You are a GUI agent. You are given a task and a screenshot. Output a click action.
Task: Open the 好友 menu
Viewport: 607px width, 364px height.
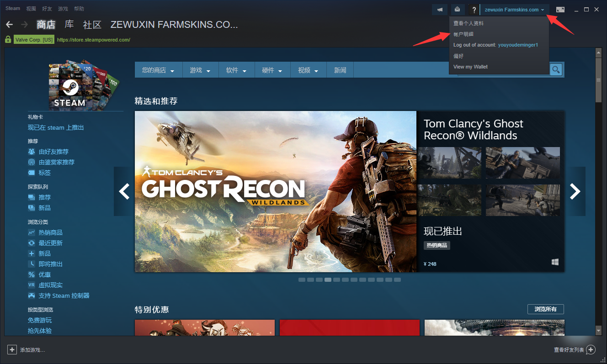(47, 9)
